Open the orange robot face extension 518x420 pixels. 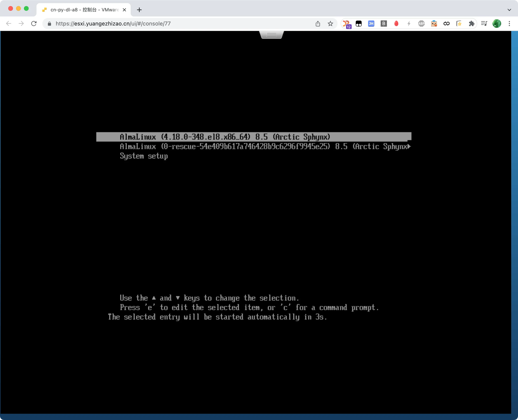[434, 24]
